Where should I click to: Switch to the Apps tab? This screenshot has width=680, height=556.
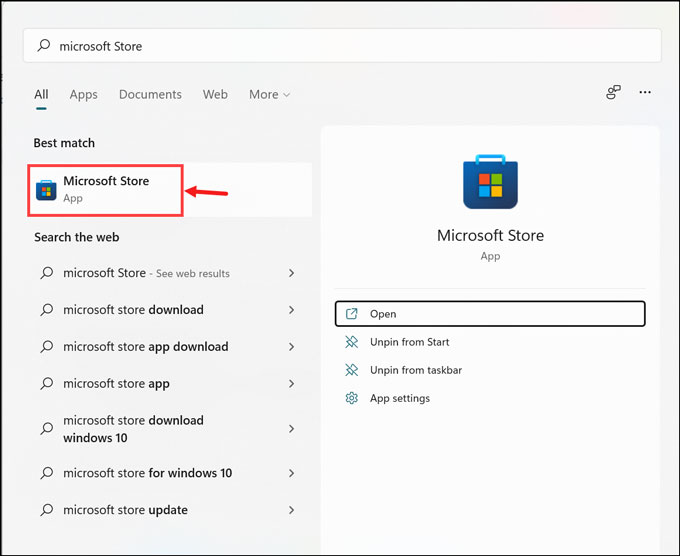(x=83, y=94)
